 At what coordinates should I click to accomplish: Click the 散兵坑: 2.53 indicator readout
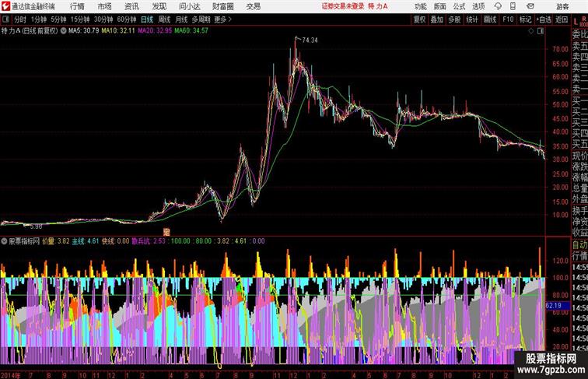pyautogui.click(x=149, y=241)
